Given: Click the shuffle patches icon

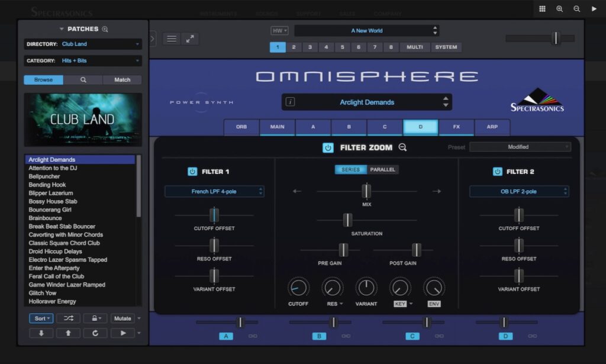Looking at the screenshot, I should tap(69, 318).
